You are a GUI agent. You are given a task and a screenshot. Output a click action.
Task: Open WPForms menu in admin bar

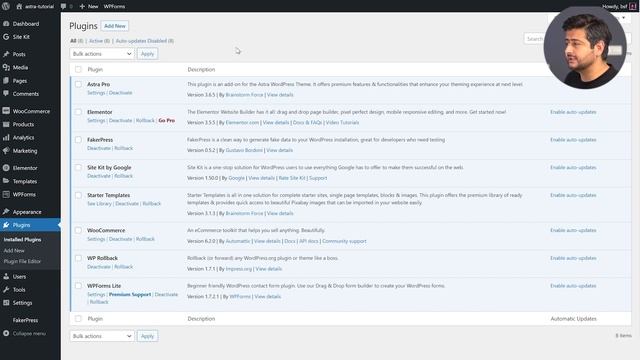[114, 6]
